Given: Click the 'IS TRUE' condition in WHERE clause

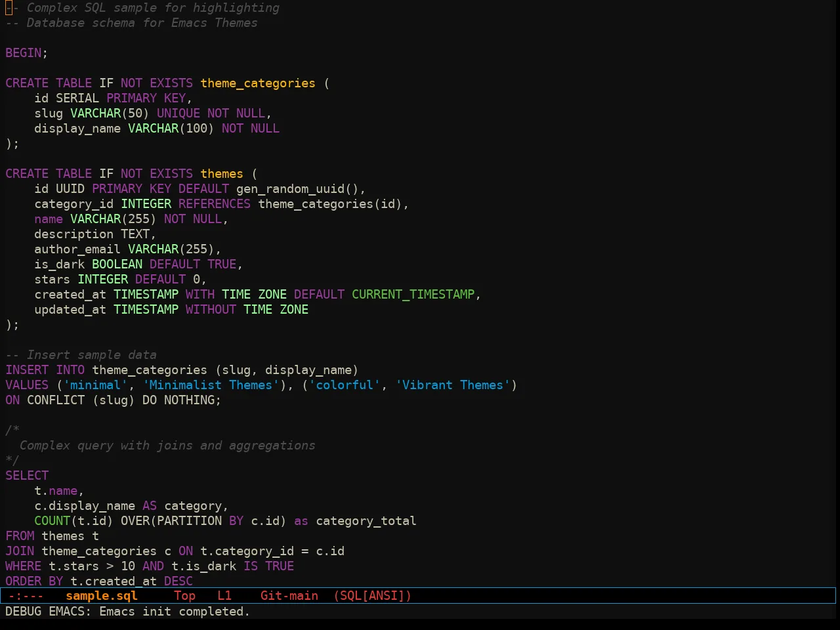Looking at the screenshot, I should point(268,566).
